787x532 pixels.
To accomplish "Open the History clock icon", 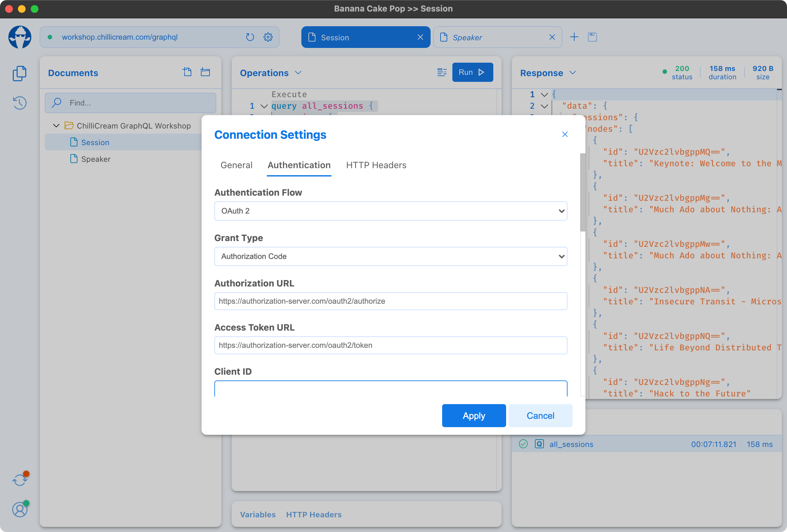I will [20, 103].
